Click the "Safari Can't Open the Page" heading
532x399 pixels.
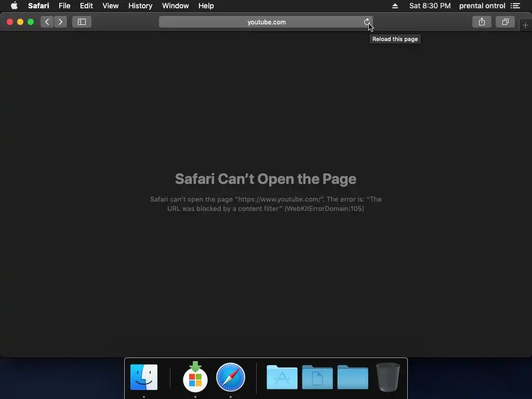pos(265,179)
